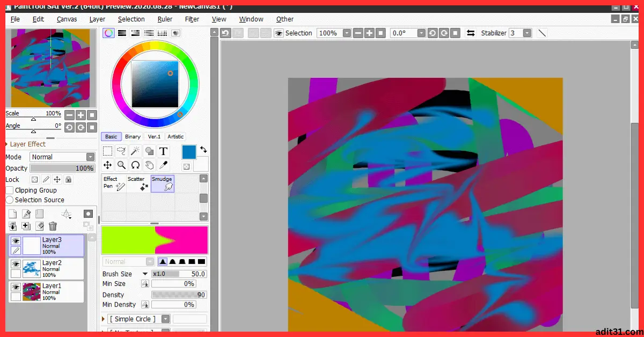Select the Eyedropper color picker tool
This screenshot has height=337, width=644.
click(x=163, y=165)
